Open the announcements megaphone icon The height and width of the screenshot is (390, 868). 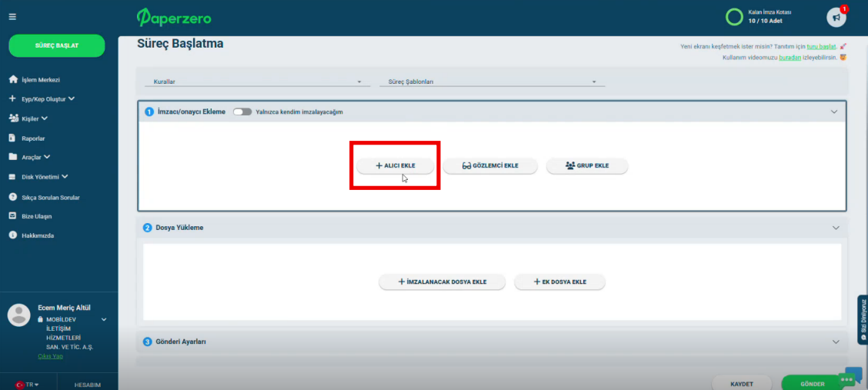[836, 17]
